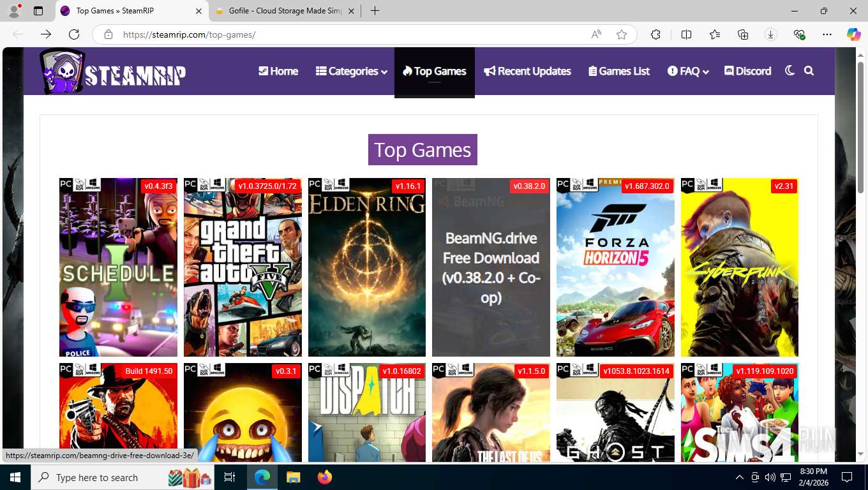Open Task View on taskbar
Image resolution: width=868 pixels, height=490 pixels.
coord(230,477)
